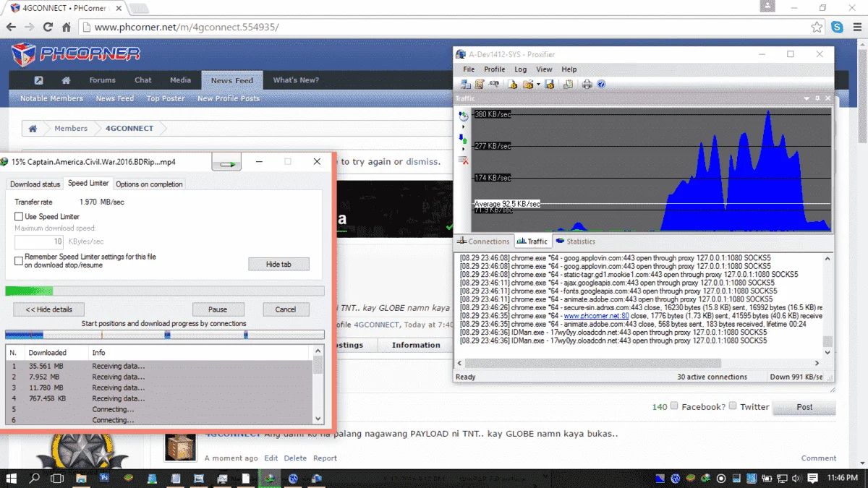Click Chrome's home button
Screen dimensions: 868x488
(x=66, y=27)
